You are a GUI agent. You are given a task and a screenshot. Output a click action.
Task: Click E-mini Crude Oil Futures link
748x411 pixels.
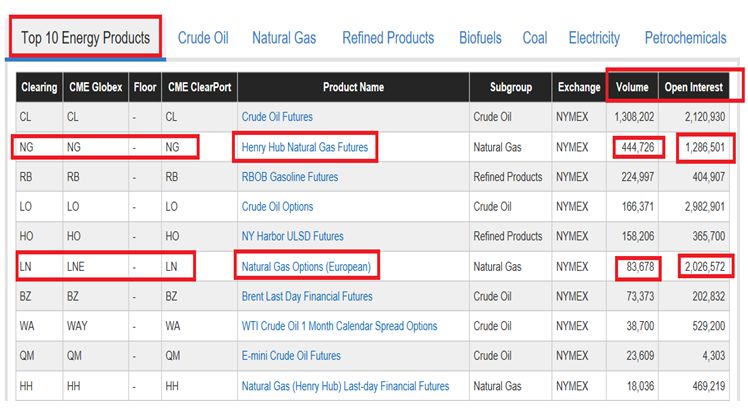pos(291,356)
